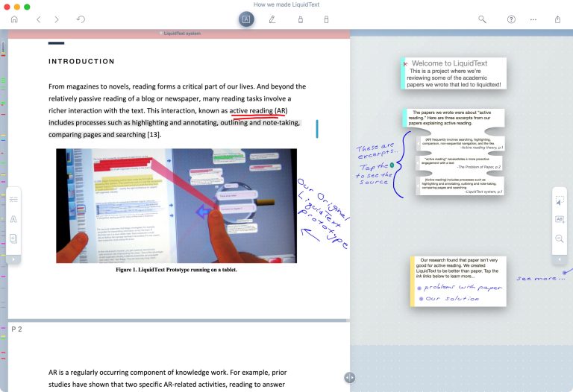Click the P 2 page label
This screenshot has width=573, height=392.
point(16,329)
